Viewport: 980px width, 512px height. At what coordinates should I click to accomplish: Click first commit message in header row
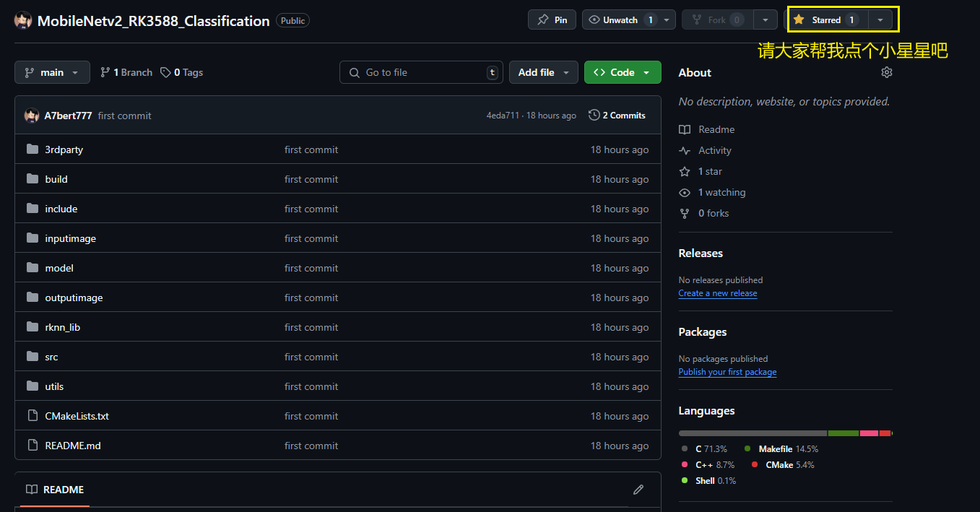point(125,116)
